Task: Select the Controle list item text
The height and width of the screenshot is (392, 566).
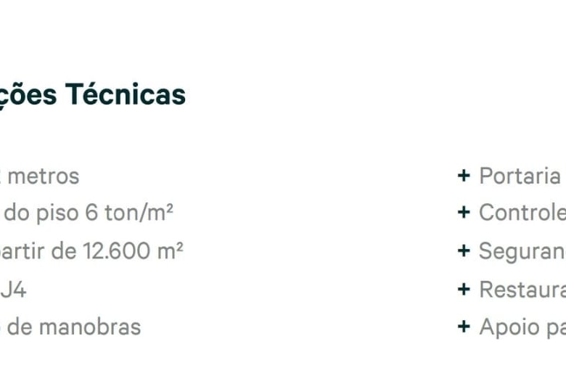Action: (x=522, y=213)
